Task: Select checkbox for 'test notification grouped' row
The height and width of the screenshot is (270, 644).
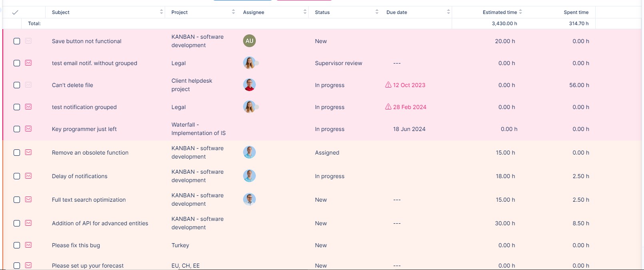Action: pos(17,107)
